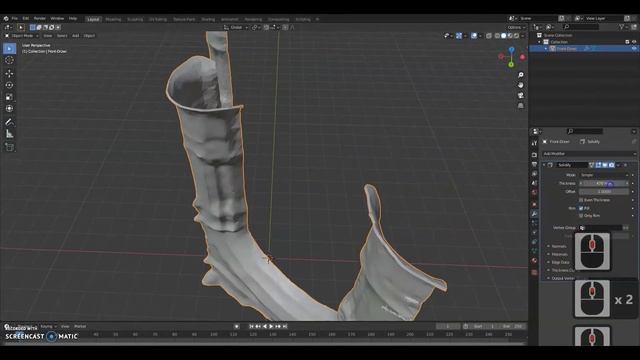Viewport: 640px width, 360px height.
Task: Click the Vertex Group field
Action: 601,228
